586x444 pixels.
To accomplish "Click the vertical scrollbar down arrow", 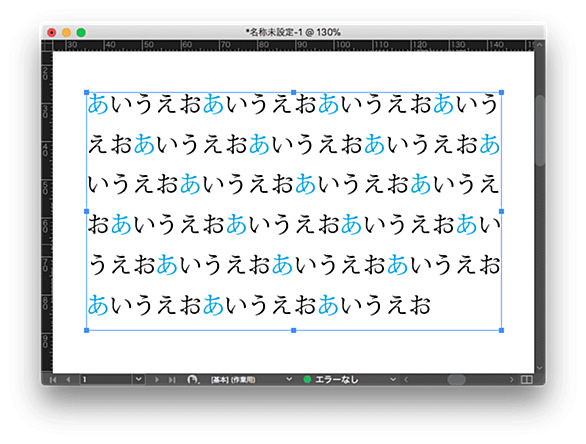I will pos(539,368).
